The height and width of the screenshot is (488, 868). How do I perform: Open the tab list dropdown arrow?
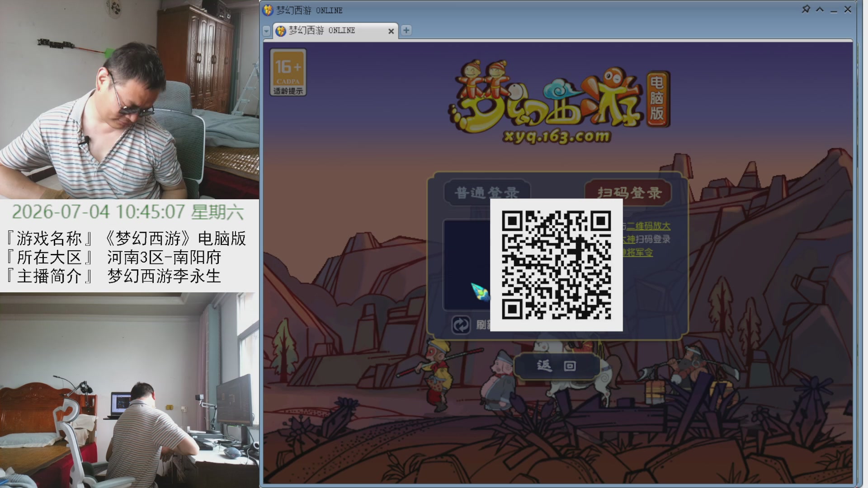tap(266, 31)
